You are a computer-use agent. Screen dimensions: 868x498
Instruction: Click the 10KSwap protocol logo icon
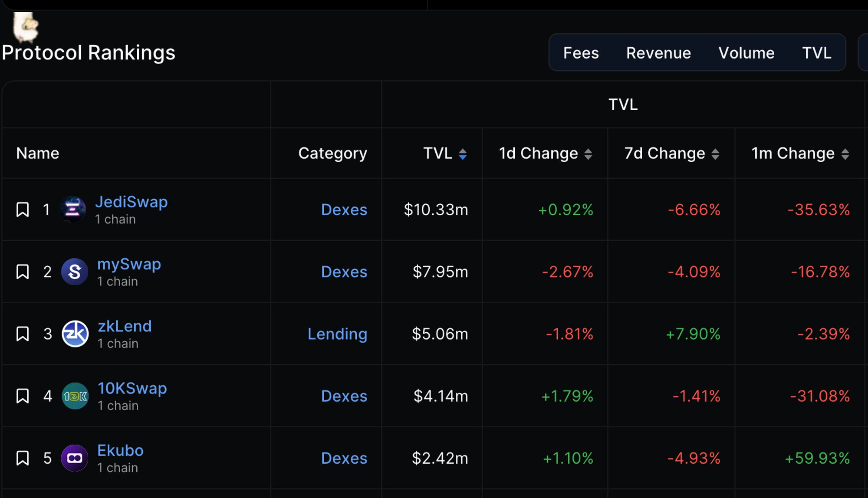pos(75,396)
